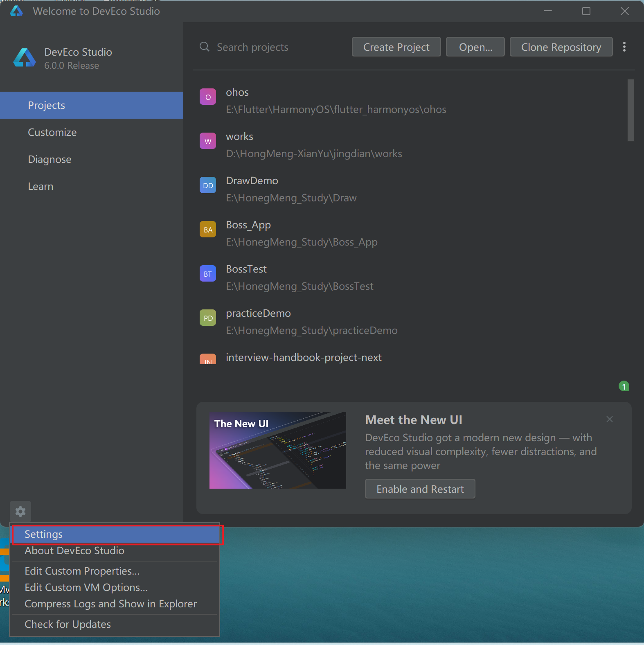Viewport: 644px width, 645px height.
Task: Click path E:\HonegMeng_Study\BossTest
Action: tap(300, 286)
